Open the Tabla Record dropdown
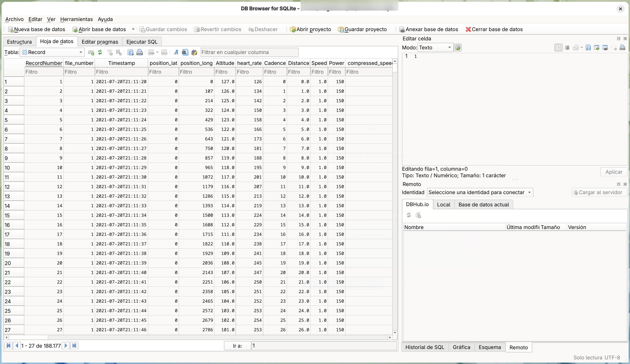630x364 pixels. [52, 52]
